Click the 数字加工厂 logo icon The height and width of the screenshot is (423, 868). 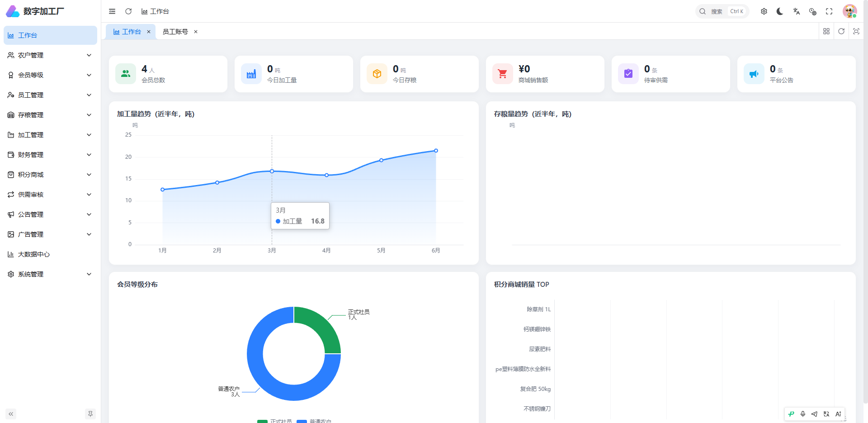[x=13, y=11]
